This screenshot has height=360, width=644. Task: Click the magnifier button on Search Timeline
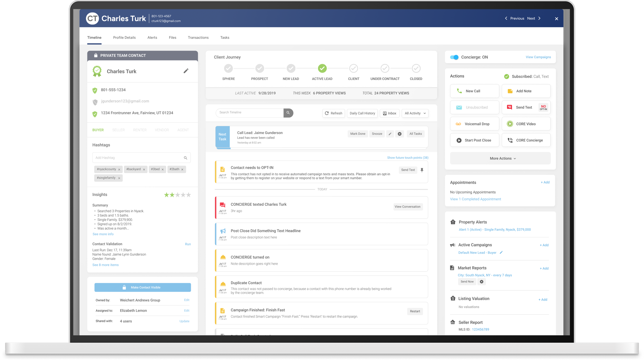[288, 113]
